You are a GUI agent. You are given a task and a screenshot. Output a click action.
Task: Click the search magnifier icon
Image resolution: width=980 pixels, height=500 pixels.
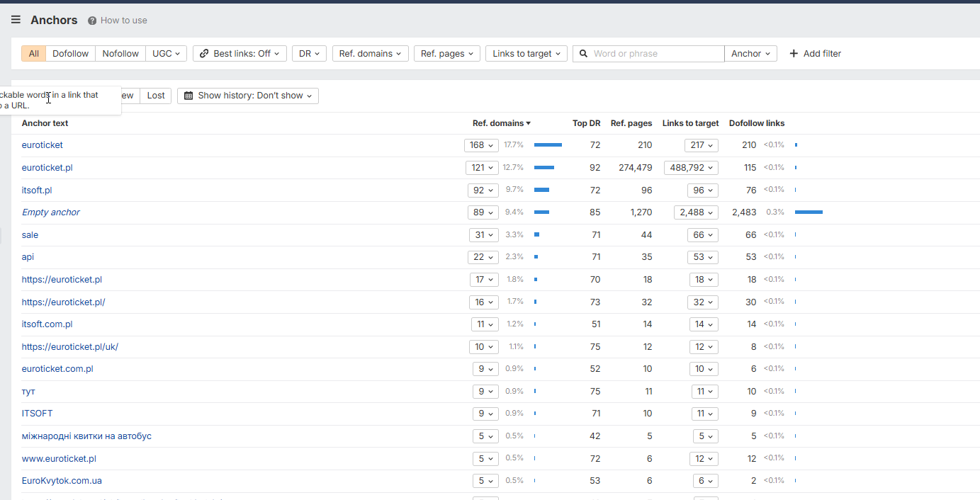coord(583,54)
